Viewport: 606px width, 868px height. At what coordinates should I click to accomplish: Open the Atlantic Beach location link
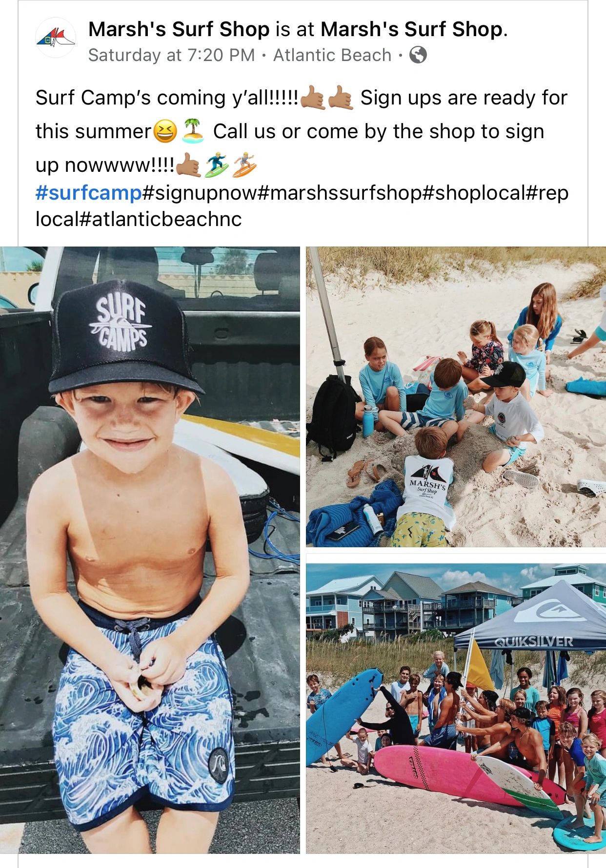point(332,55)
